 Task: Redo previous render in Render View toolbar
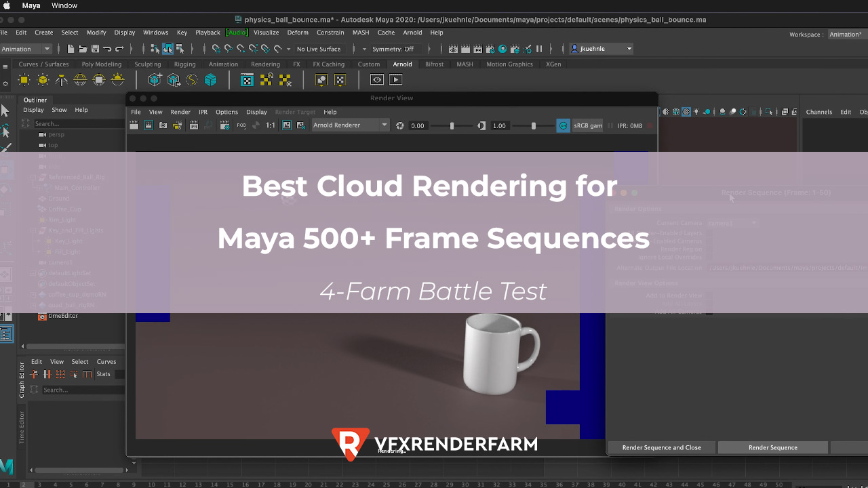(134, 125)
